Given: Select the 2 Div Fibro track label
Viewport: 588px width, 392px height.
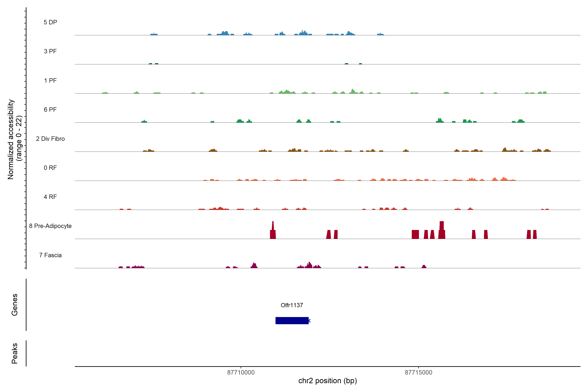Looking at the screenshot, I should click(50, 139).
